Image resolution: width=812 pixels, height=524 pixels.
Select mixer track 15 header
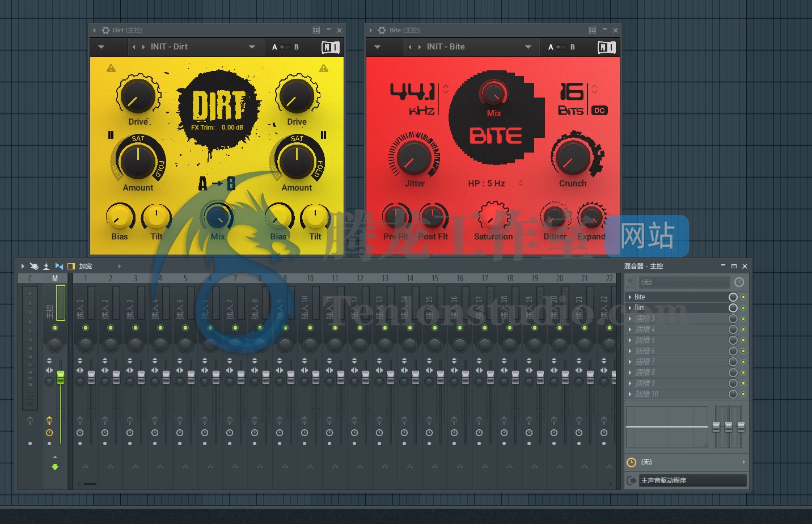click(x=435, y=278)
